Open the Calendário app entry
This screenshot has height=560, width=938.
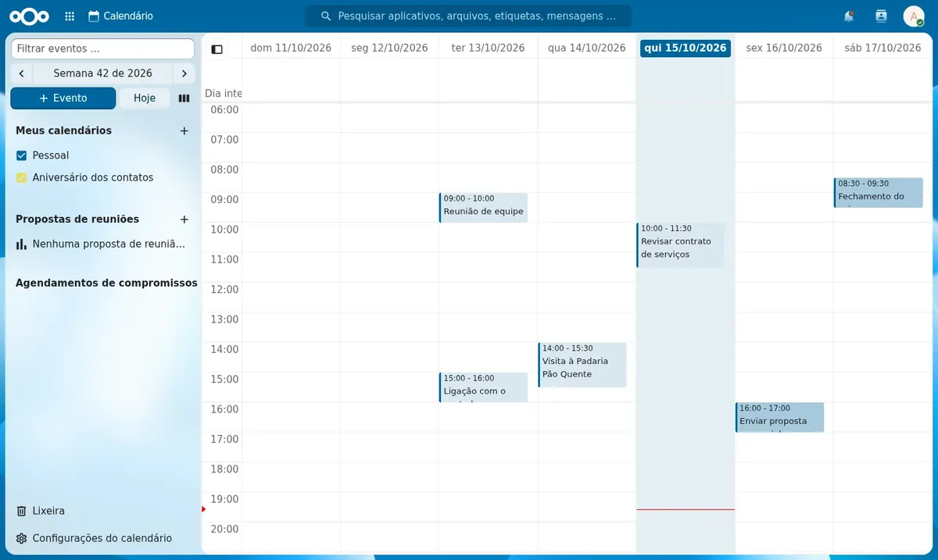[120, 16]
